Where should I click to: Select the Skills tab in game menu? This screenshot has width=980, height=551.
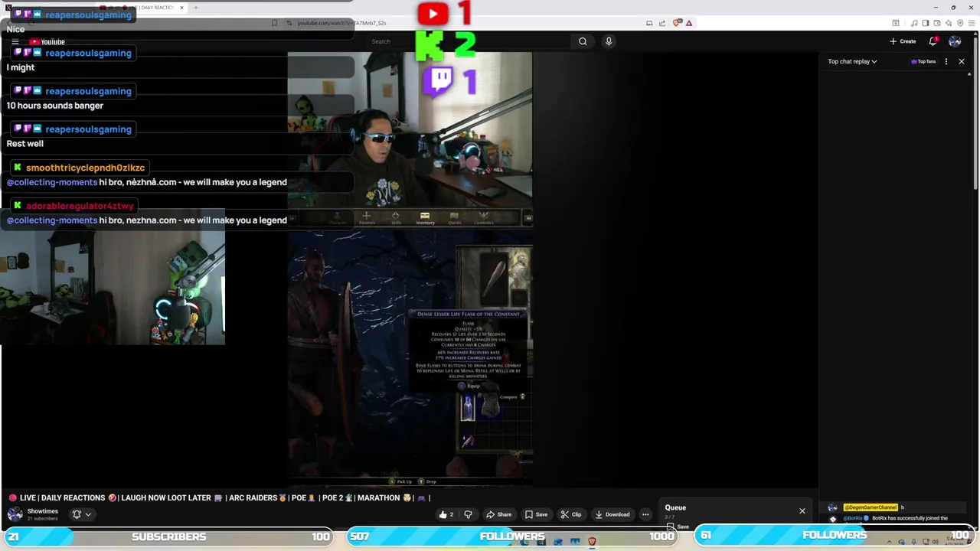(396, 218)
